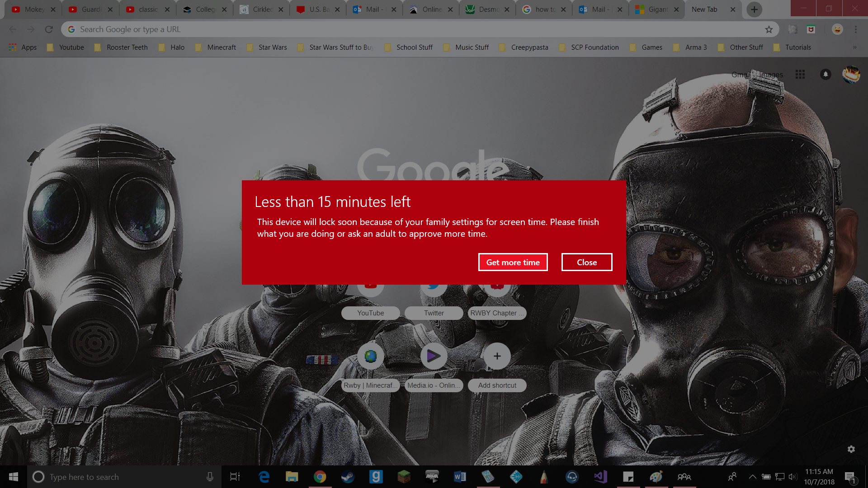Open the SCP Foundation bookmark folder
Viewport: 868px width, 488px height.
589,47
